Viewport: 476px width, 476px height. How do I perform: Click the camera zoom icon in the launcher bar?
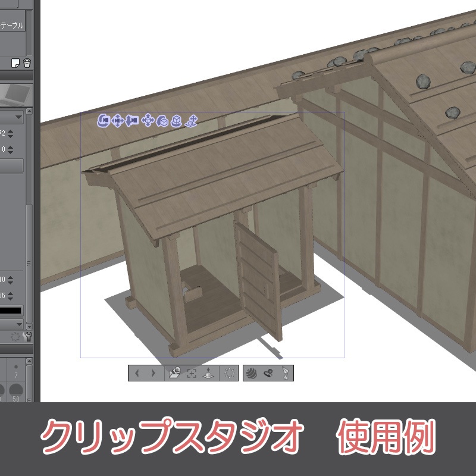133,121
